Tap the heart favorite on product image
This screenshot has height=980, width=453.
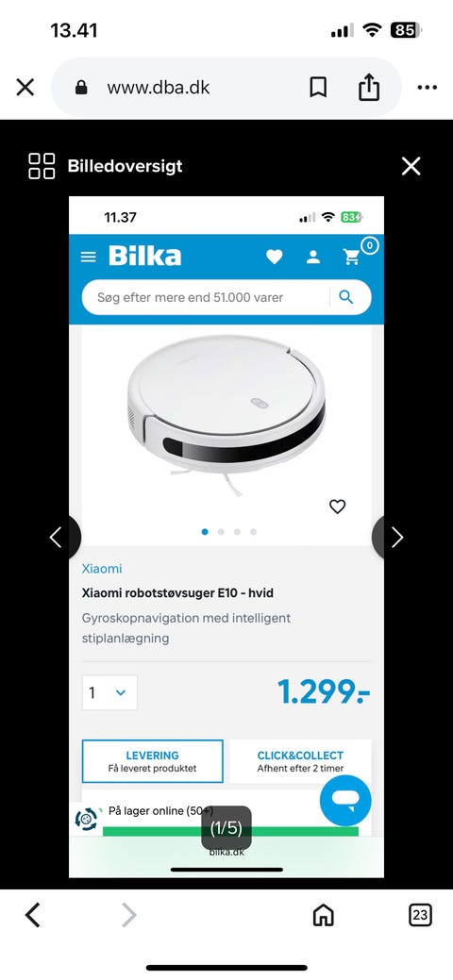coord(337,507)
